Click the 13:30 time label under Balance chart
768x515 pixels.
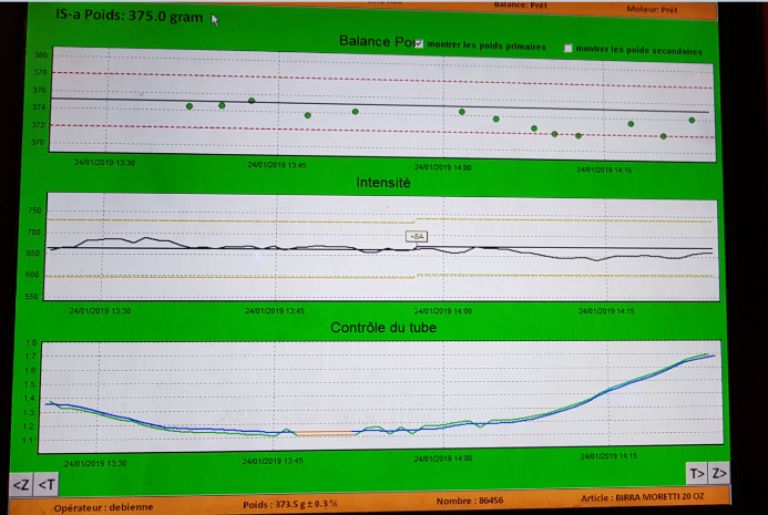[x=104, y=162]
